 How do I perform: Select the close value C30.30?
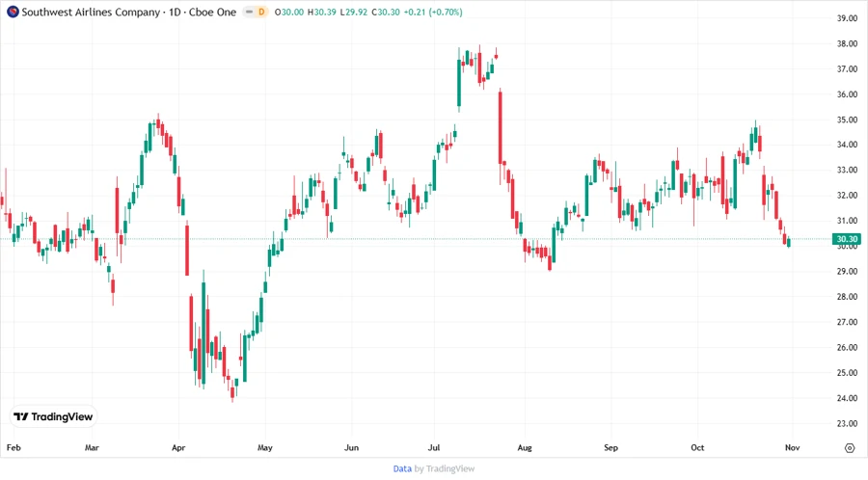[386, 12]
